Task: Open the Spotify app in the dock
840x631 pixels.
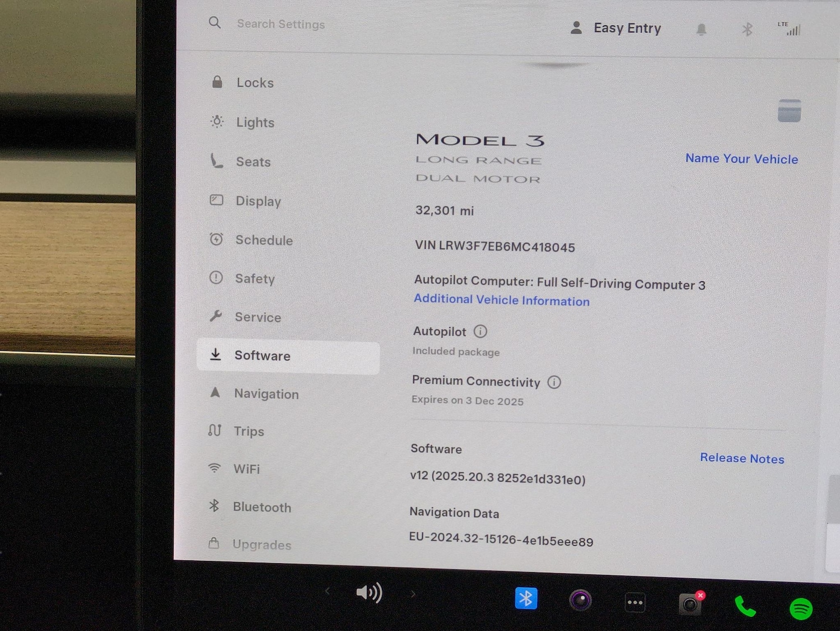Action: click(801, 609)
